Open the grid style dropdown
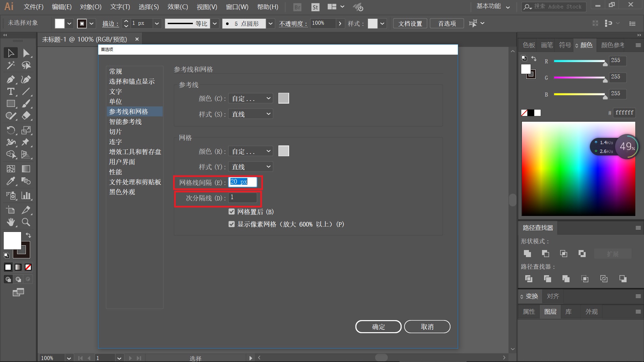The height and width of the screenshot is (362, 644). (251, 167)
